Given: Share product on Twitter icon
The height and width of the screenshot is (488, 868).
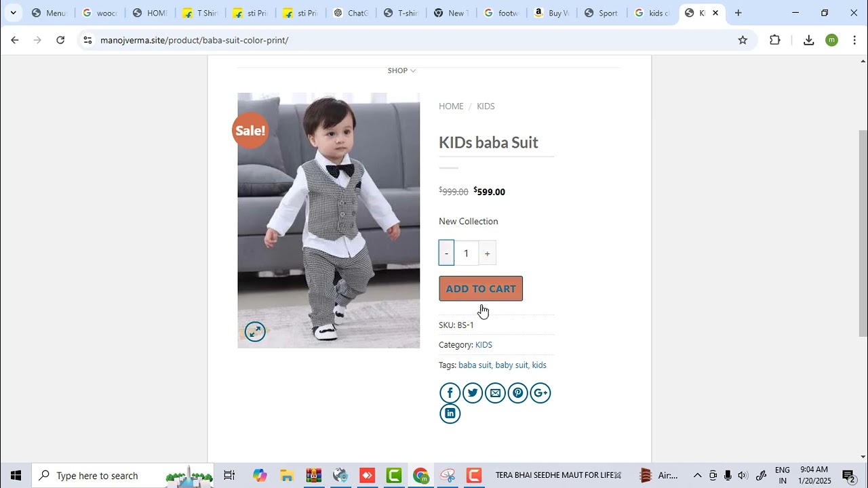Looking at the screenshot, I should pos(473,393).
